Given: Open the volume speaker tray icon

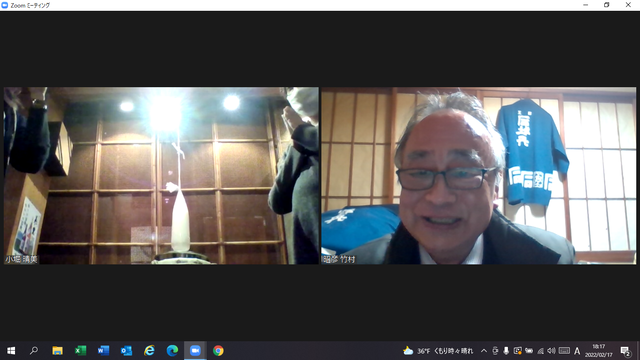Looking at the screenshot, I should (x=551, y=351).
